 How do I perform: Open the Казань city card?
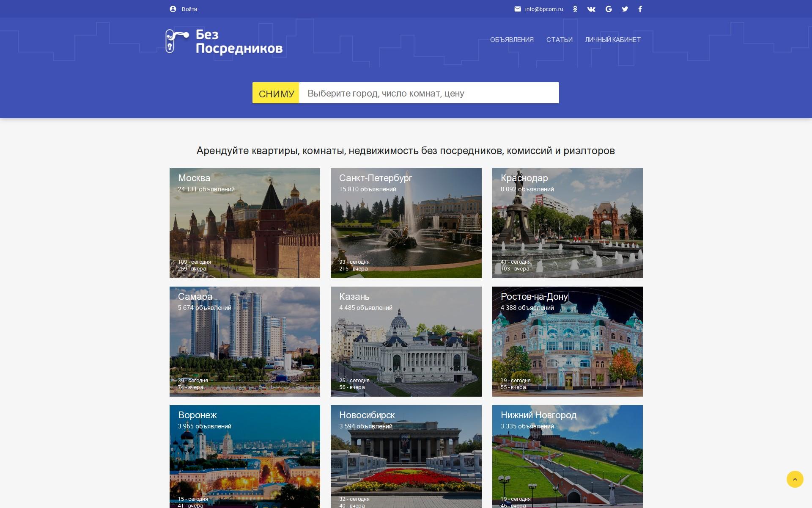pos(406,342)
